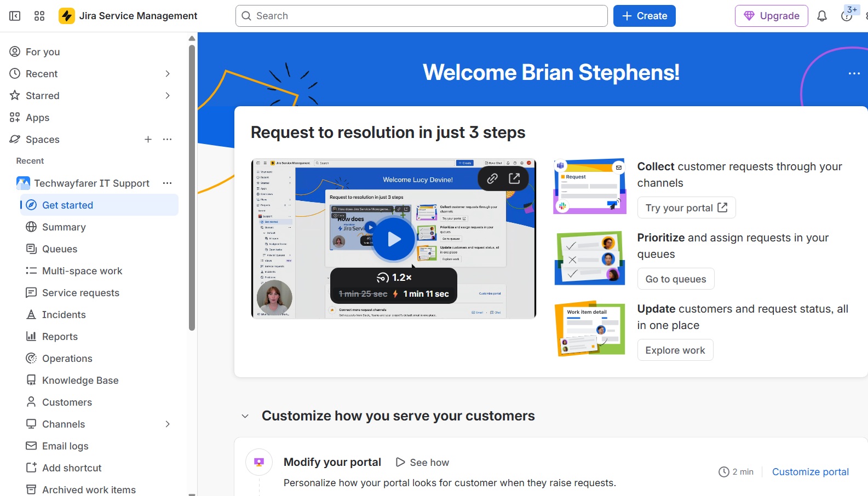
Task: Click the Work item detail thumbnail
Action: pos(590,328)
